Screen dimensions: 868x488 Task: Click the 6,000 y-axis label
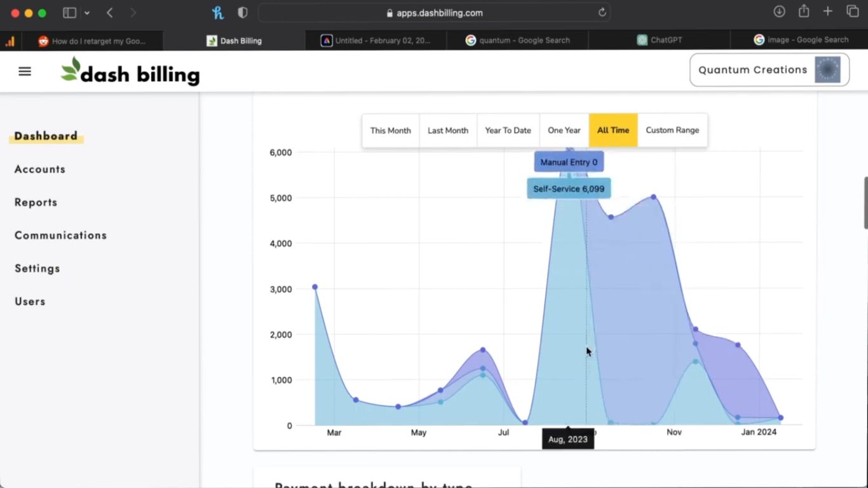pos(280,152)
